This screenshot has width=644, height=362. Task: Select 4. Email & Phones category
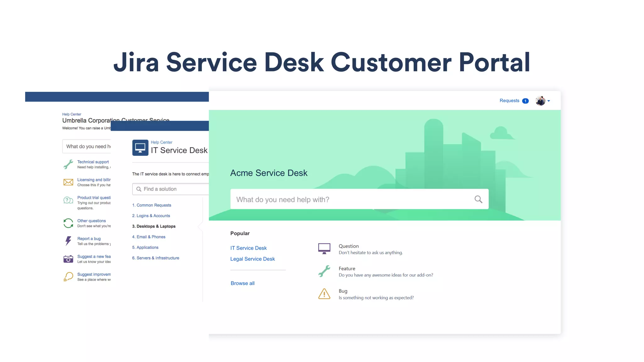149,237
